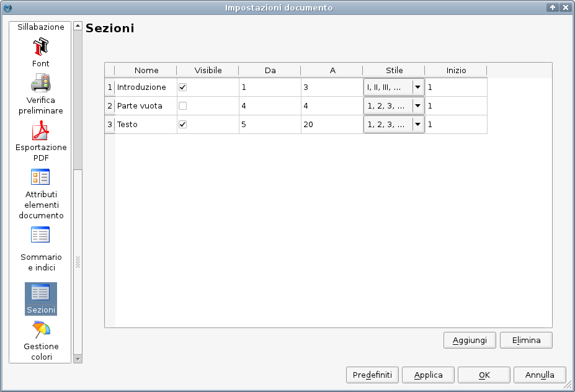The height and width of the screenshot is (392, 575).
Task: Uncheck Visibile for Introduzione row
Action: pyautogui.click(x=182, y=87)
